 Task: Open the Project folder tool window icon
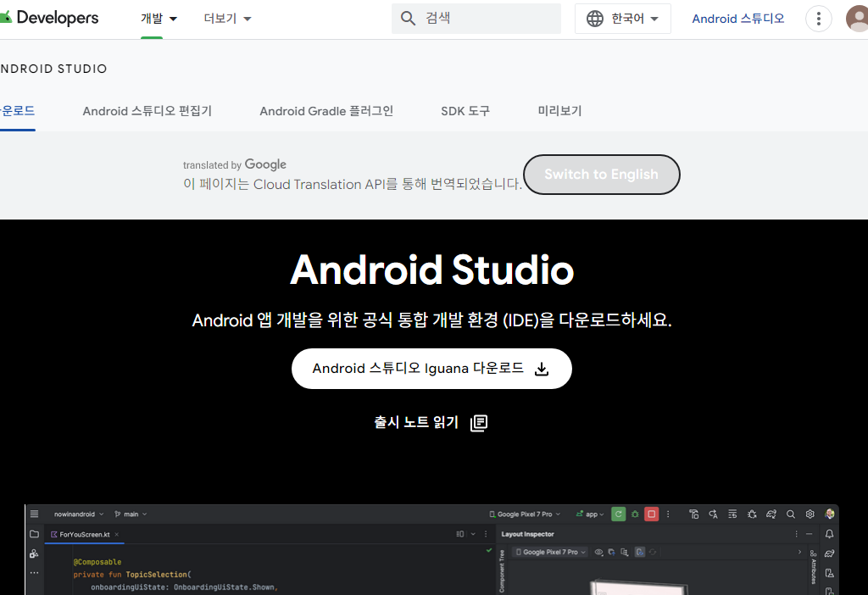pos(34,534)
